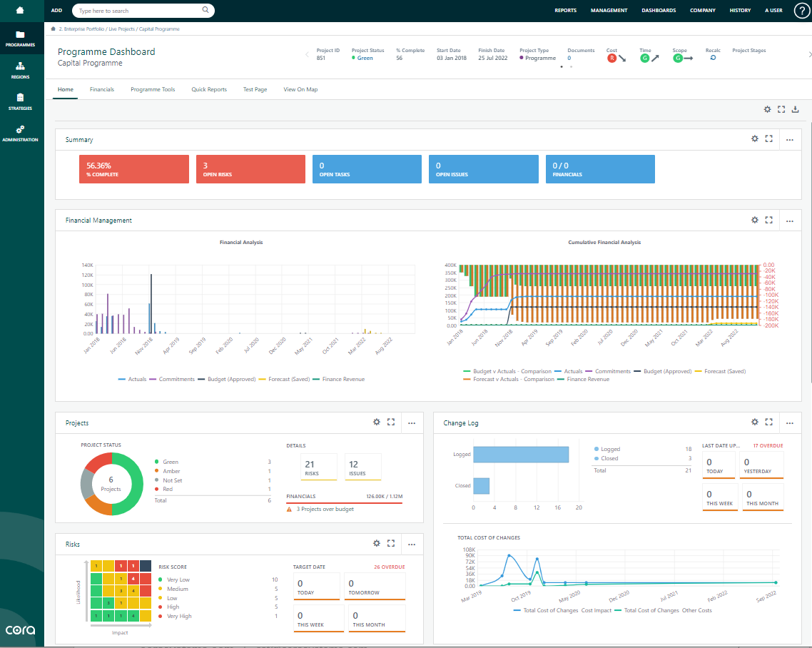Click the 21 Risks details box
The image size is (812, 648).
319,467
